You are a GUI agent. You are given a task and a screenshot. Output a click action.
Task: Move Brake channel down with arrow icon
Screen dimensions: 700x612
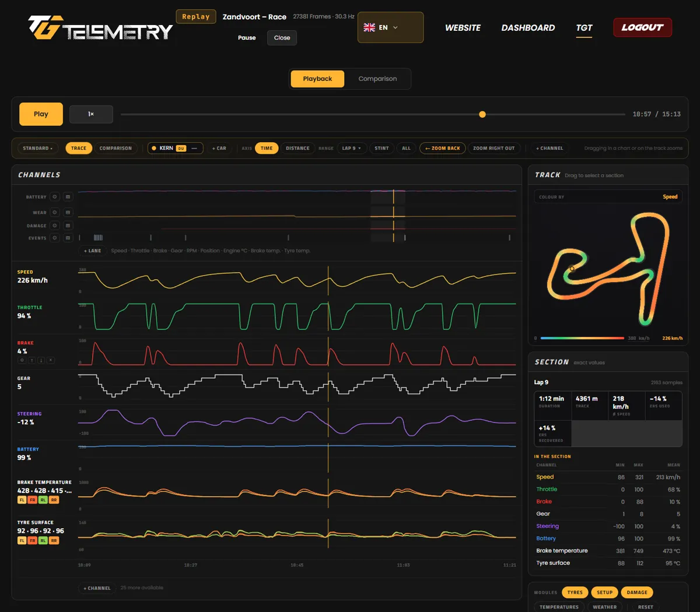pos(41,360)
